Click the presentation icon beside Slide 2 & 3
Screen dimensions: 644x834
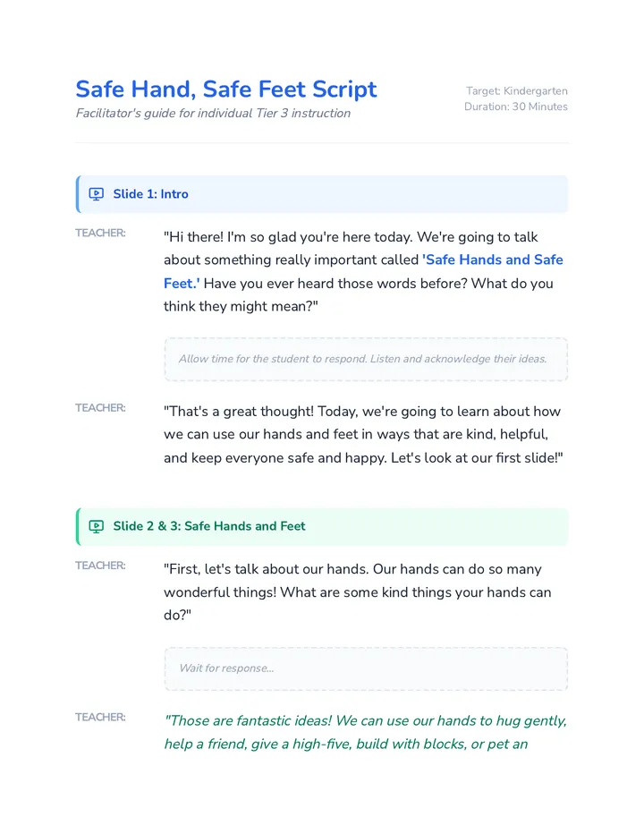pyautogui.click(x=97, y=526)
